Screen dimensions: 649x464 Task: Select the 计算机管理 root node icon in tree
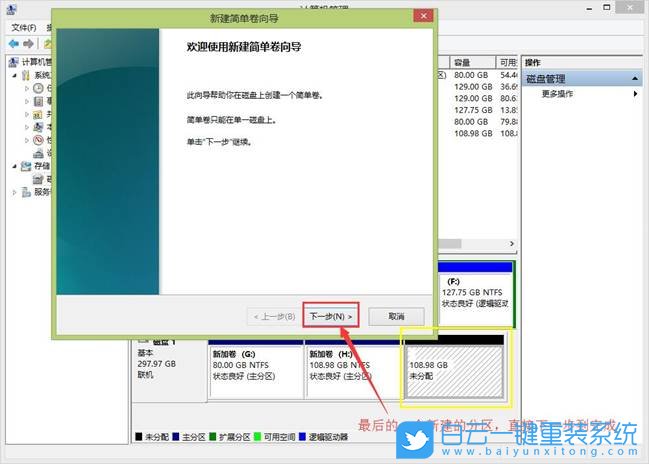pos(13,62)
